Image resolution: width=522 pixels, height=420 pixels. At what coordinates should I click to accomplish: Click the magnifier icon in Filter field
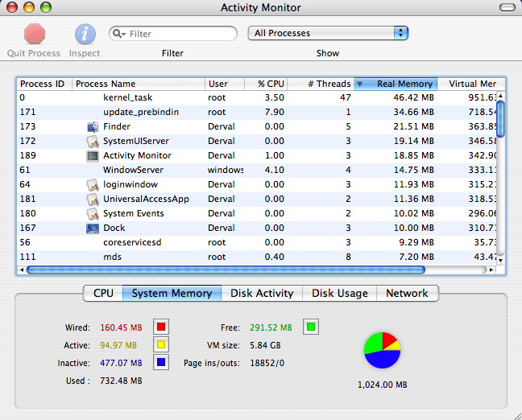pyautogui.click(x=118, y=34)
